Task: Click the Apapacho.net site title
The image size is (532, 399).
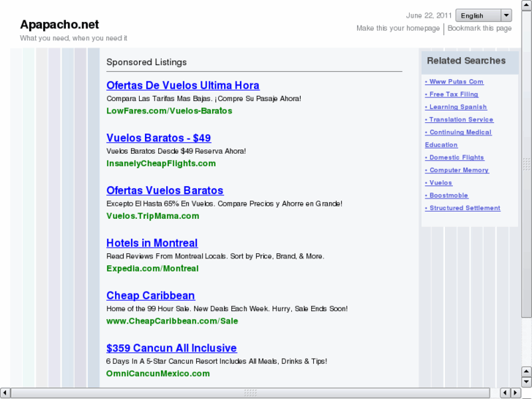Action: (x=59, y=24)
